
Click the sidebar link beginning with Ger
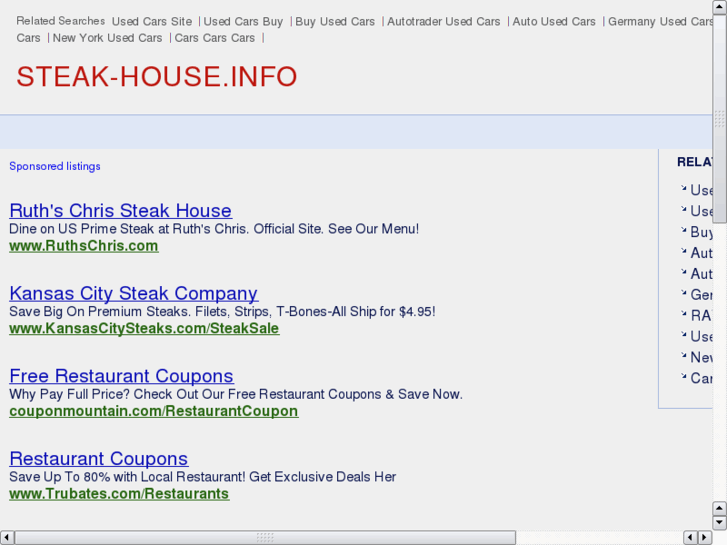tap(701, 295)
